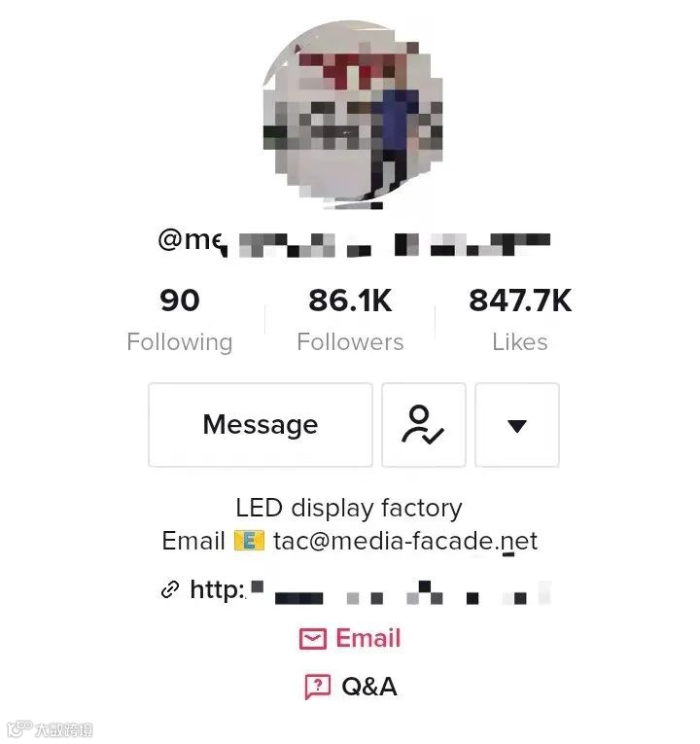Image resolution: width=700 pixels, height=744 pixels.
Task: Open the http website link in bio
Action: [x=369, y=590]
